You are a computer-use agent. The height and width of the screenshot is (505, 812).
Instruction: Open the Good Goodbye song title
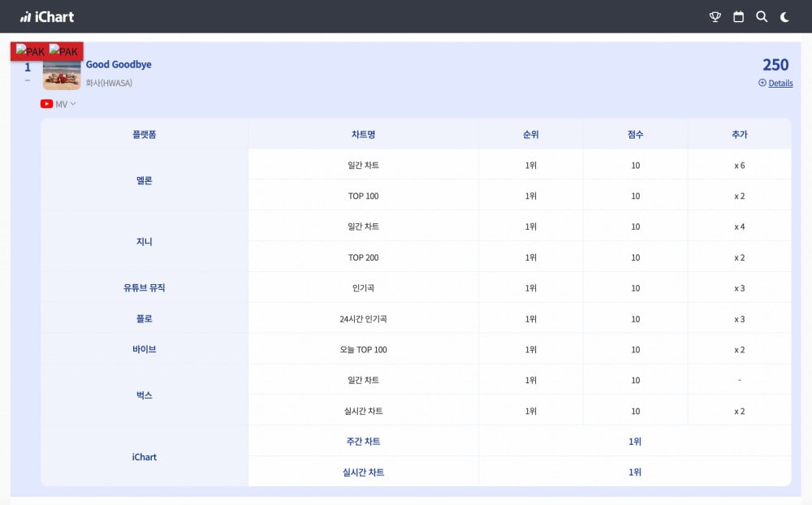pyautogui.click(x=119, y=65)
